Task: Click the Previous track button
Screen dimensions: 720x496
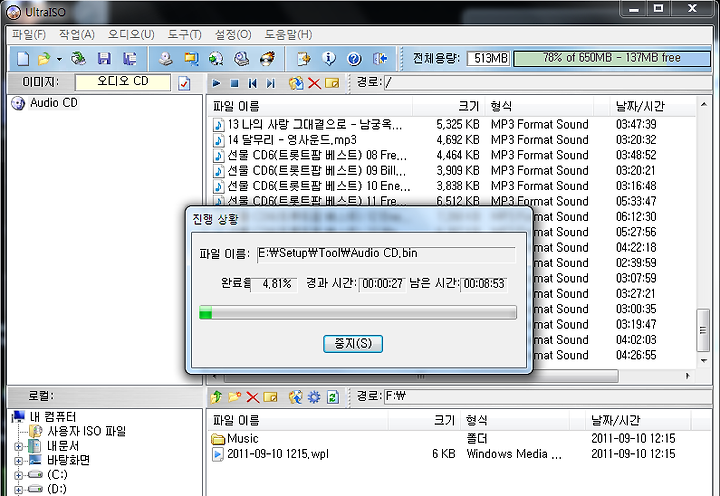Action: pos(253,83)
